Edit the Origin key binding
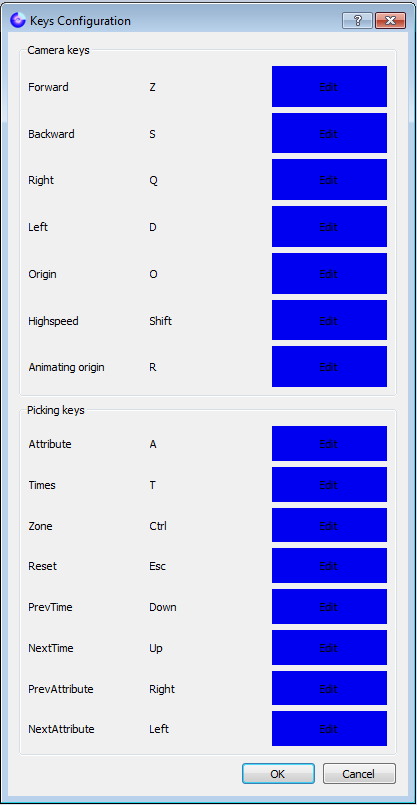 pos(329,274)
